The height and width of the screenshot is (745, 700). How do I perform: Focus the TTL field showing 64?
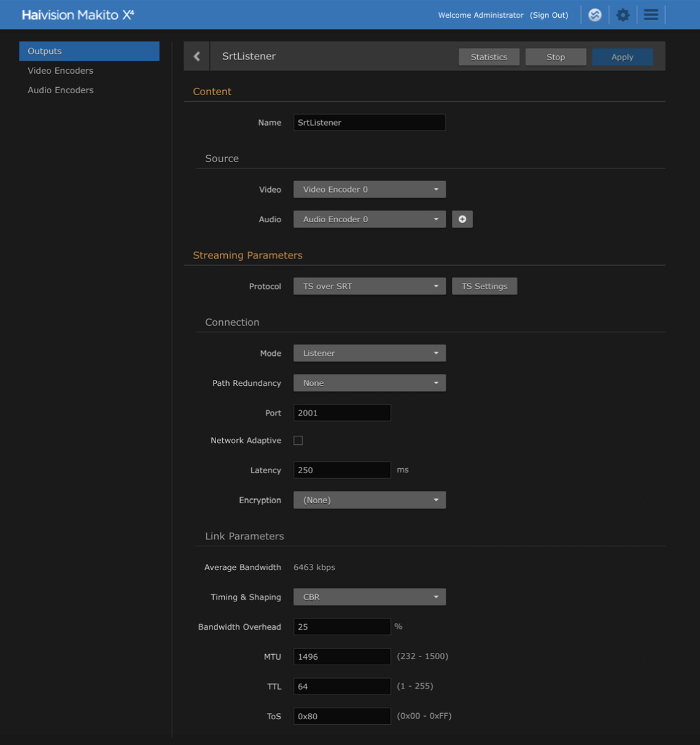point(342,686)
